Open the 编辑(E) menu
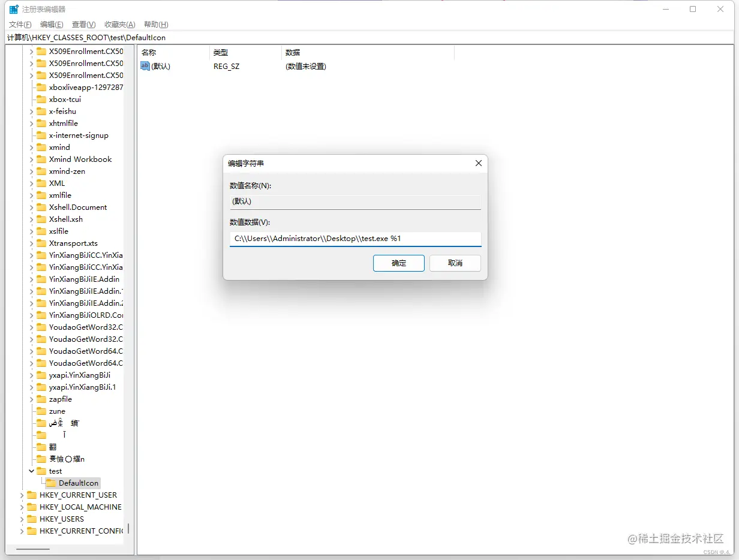739x560 pixels. (52, 25)
